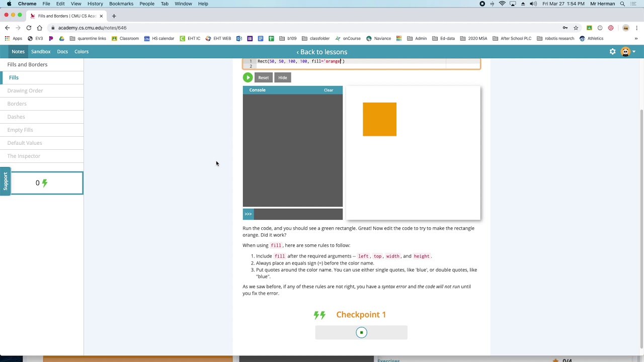Open the Classroom bookmark

click(x=125, y=38)
